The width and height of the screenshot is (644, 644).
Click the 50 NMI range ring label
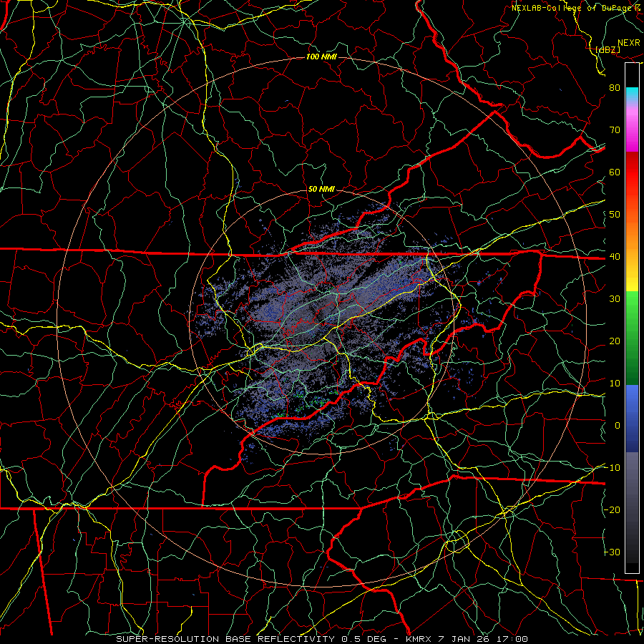(x=321, y=190)
